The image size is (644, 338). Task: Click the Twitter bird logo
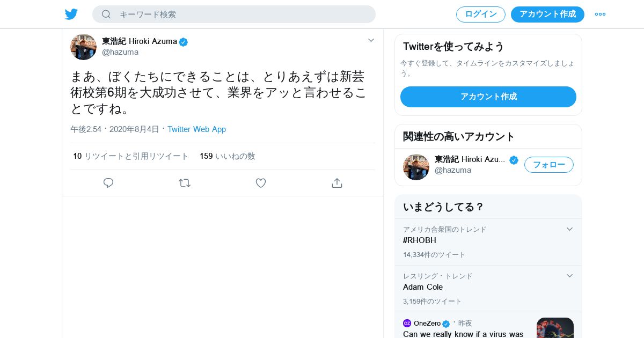point(71,14)
